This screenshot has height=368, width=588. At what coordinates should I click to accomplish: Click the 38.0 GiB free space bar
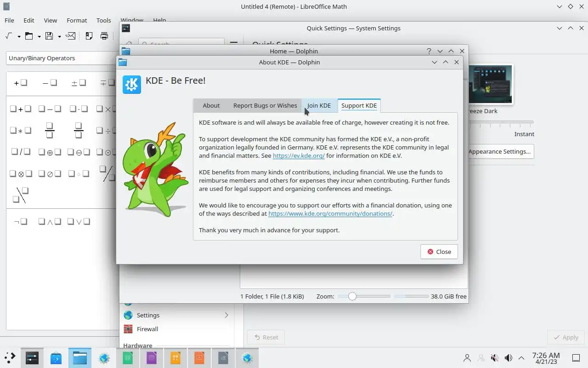pos(411,296)
